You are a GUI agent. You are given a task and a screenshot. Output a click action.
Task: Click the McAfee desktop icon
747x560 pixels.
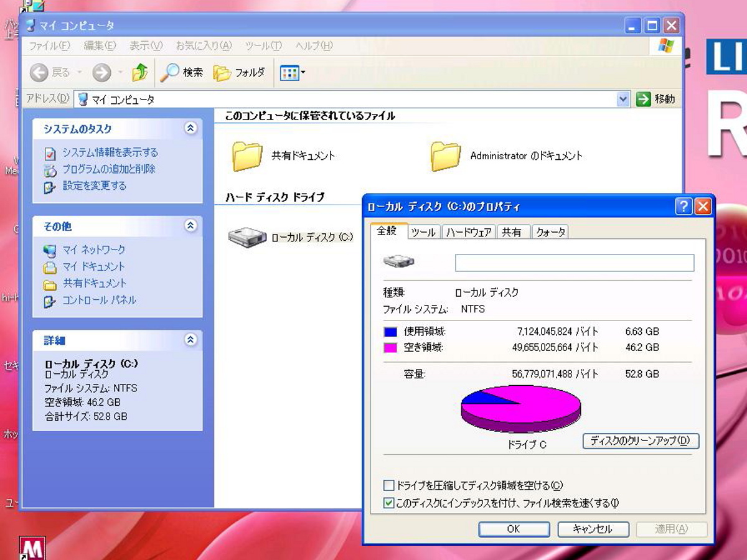coord(32,548)
